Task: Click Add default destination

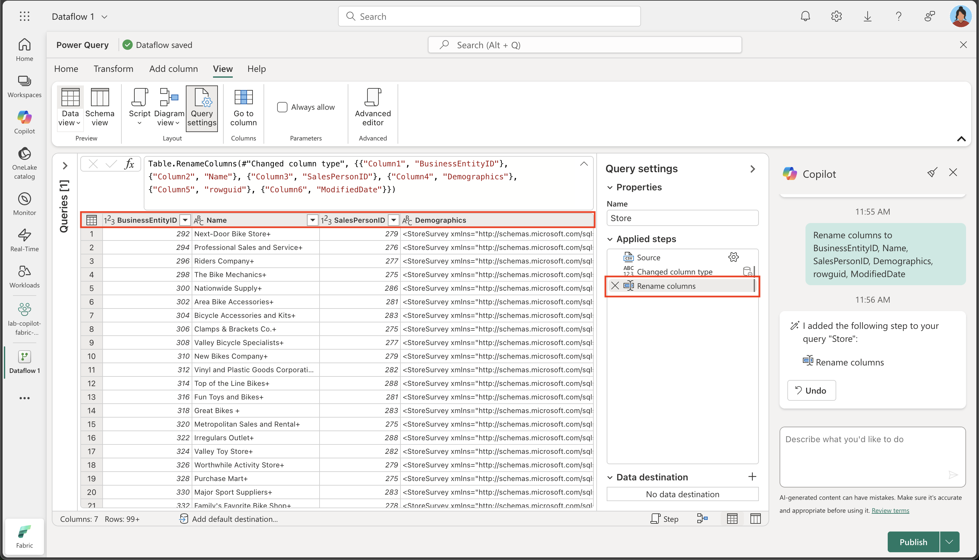Action: coord(229,519)
